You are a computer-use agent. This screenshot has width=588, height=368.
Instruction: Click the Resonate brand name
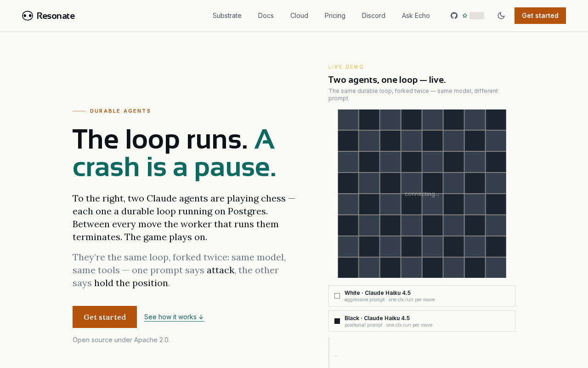pyautogui.click(x=56, y=16)
